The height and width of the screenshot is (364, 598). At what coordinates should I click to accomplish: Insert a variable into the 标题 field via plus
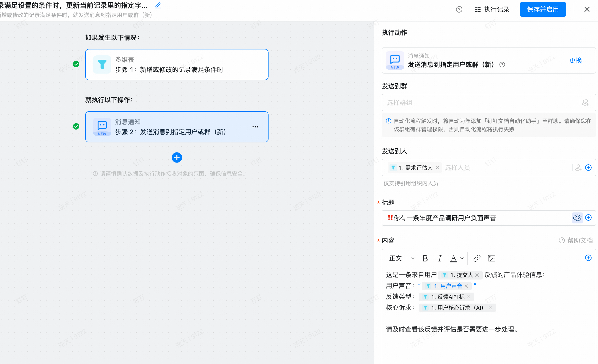click(588, 217)
